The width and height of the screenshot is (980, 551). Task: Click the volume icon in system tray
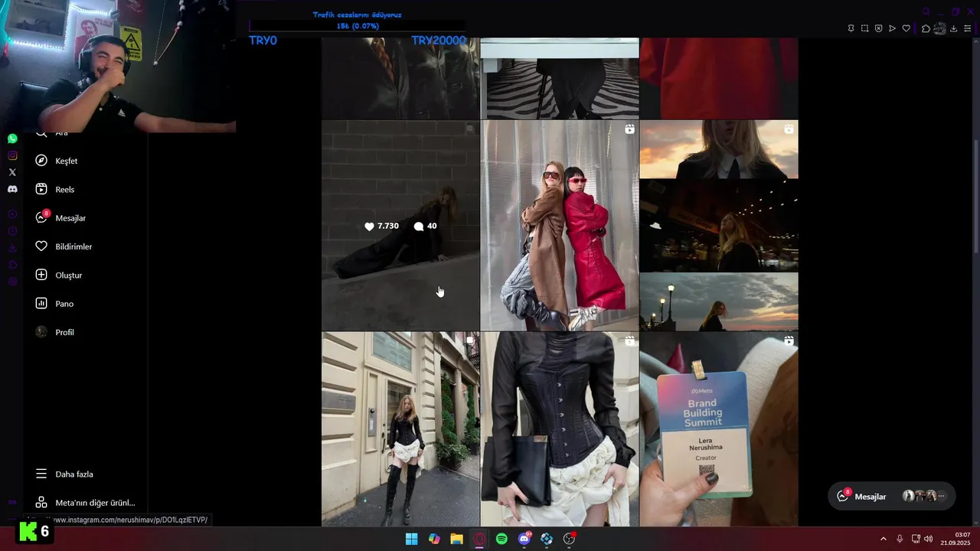click(x=928, y=539)
